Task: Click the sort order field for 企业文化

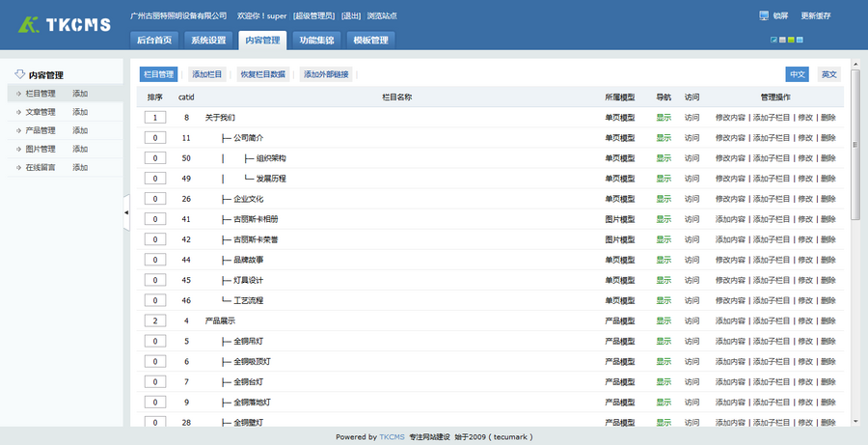Action: (155, 199)
